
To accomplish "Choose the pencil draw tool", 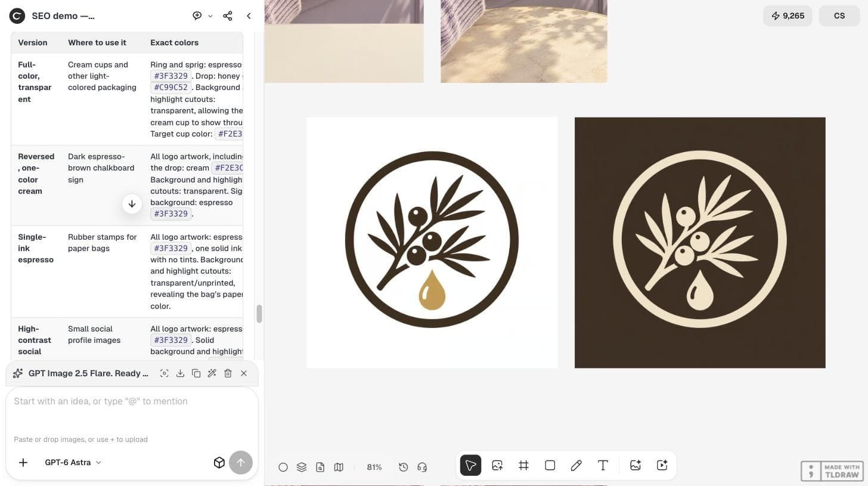I will click(576, 465).
